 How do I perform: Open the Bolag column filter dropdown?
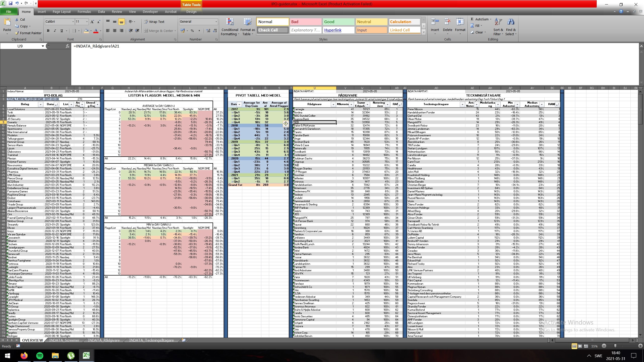coord(41,104)
